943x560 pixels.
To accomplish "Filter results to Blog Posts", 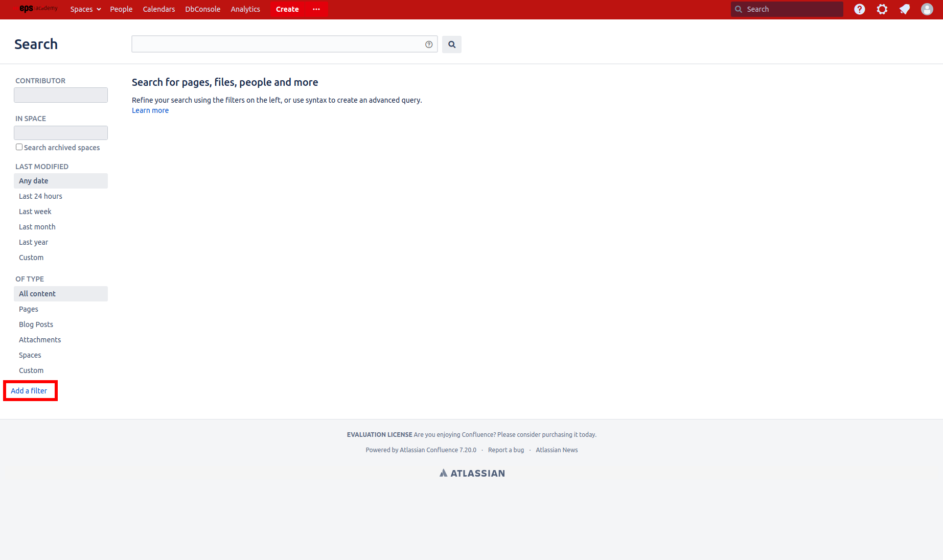I will [x=36, y=324].
